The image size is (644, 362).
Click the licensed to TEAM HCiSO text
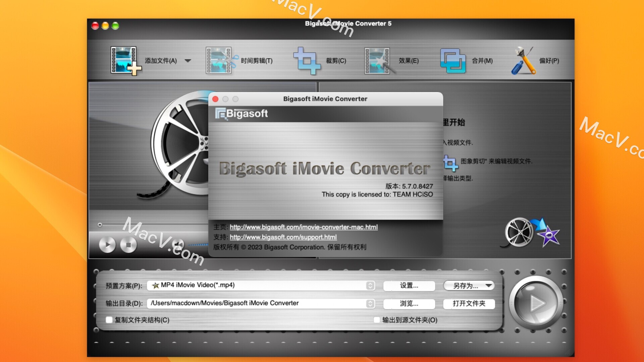377,194
